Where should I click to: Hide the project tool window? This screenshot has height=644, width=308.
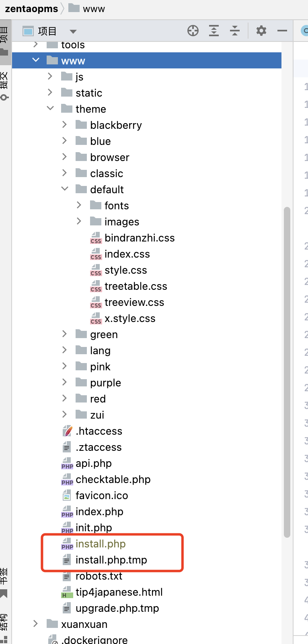tap(282, 31)
